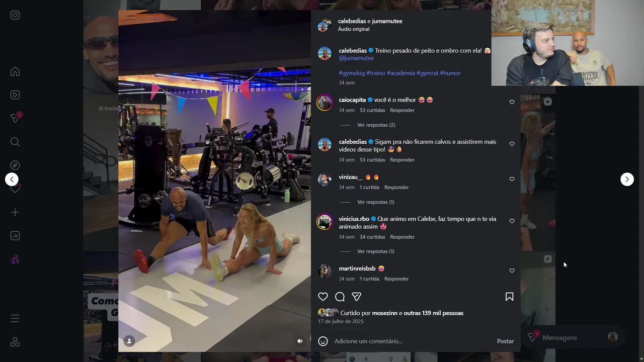Screen dimensions: 644x362
Task: Open the Reels icon in the sidebar
Action: 15,95
